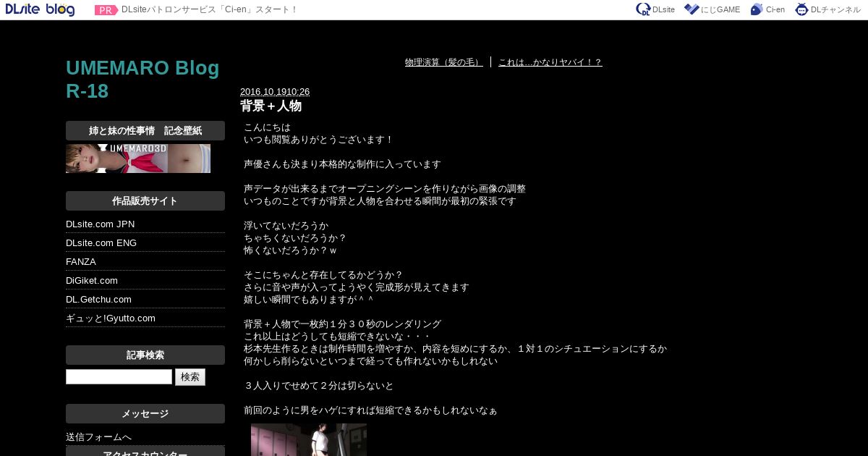Screen dimensions: 868x456
Task: Open next post これは…かなりヤバイ！？
Action: click(550, 62)
